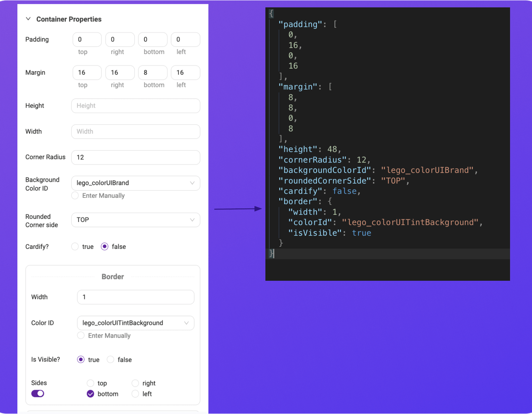Click the Border Width field showing 1
Image resolution: width=532 pixels, height=414 pixels.
tap(135, 297)
